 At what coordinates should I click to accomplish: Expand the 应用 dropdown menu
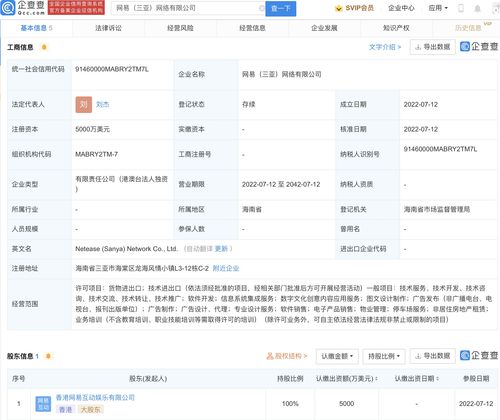pyautogui.click(x=438, y=8)
